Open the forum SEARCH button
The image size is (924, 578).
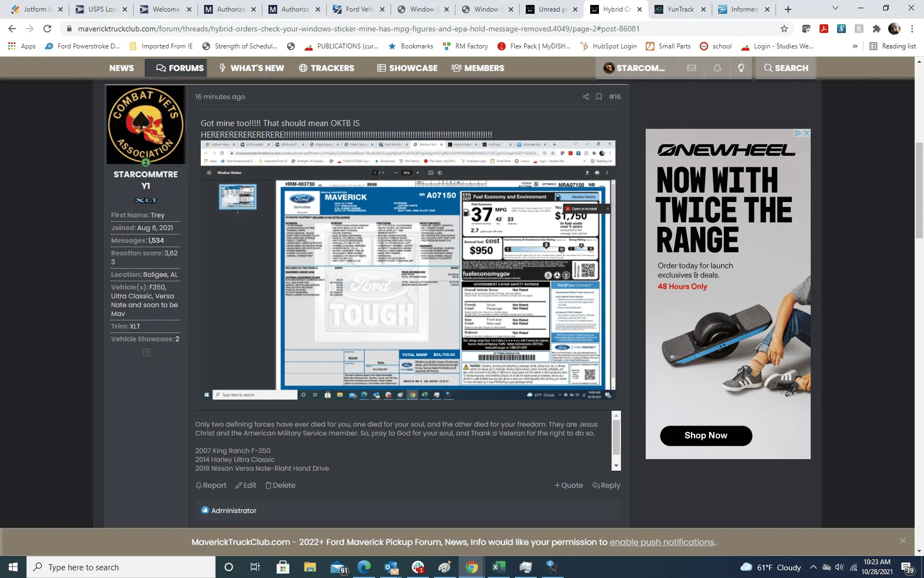786,68
